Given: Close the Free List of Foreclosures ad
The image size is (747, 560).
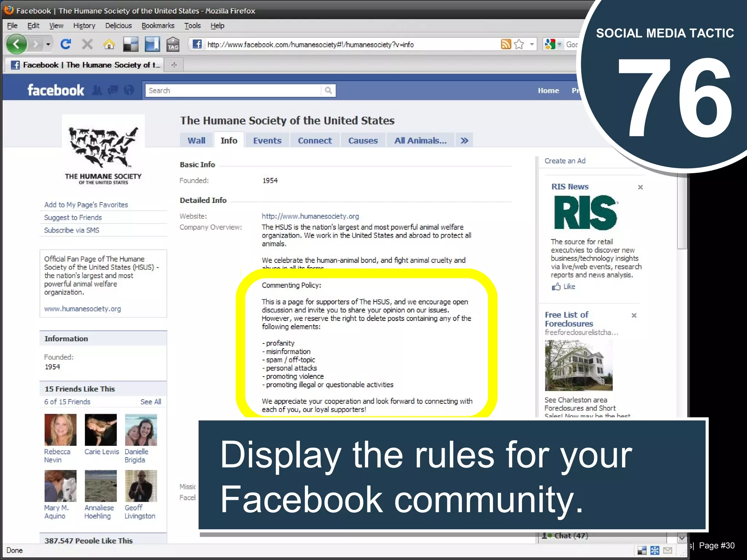Looking at the screenshot, I should 634,315.
